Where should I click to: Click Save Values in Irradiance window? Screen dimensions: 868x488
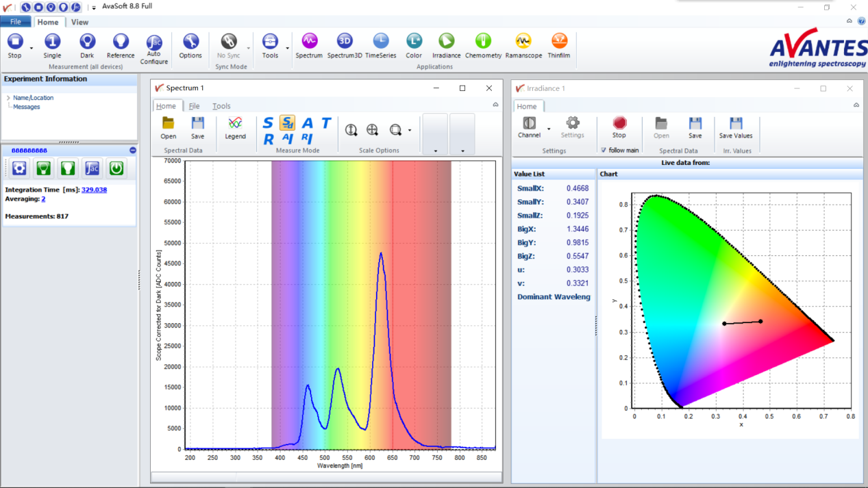point(736,127)
